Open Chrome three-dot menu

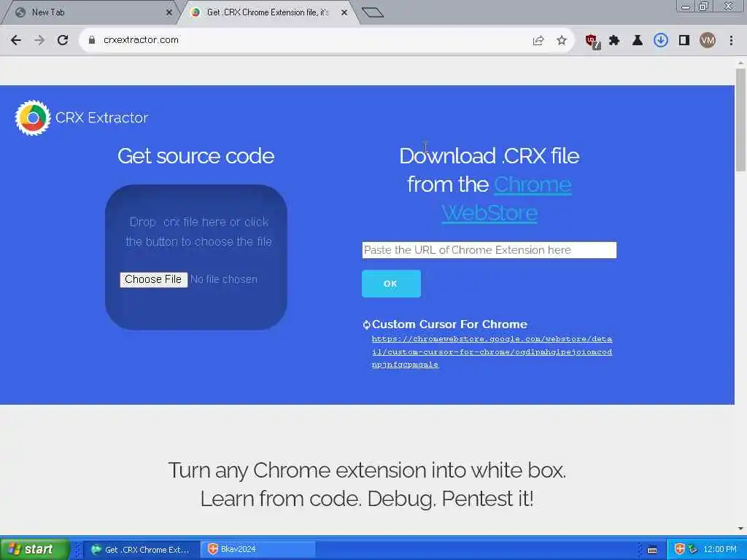(x=731, y=41)
